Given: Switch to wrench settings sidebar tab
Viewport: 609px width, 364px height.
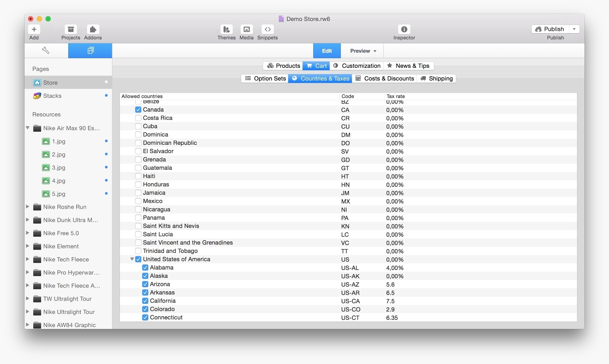Looking at the screenshot, I should (46, 51).
